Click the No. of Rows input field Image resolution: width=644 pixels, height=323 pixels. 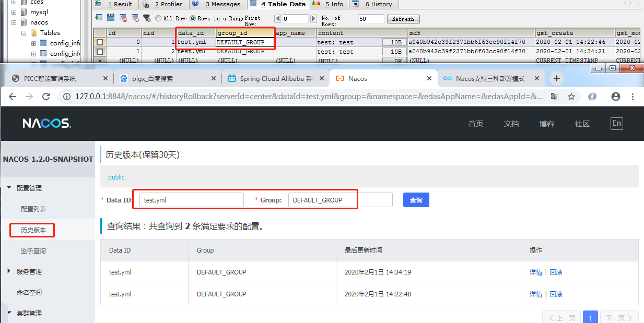(x=371, y=19)
